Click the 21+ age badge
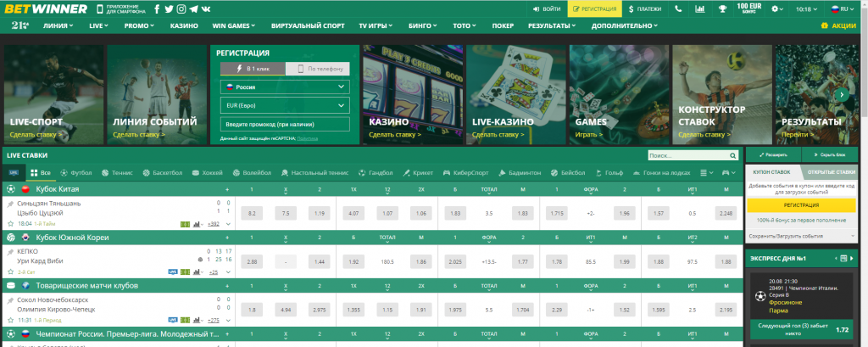The width and height of the screenshot is (868, 347). 20,25
